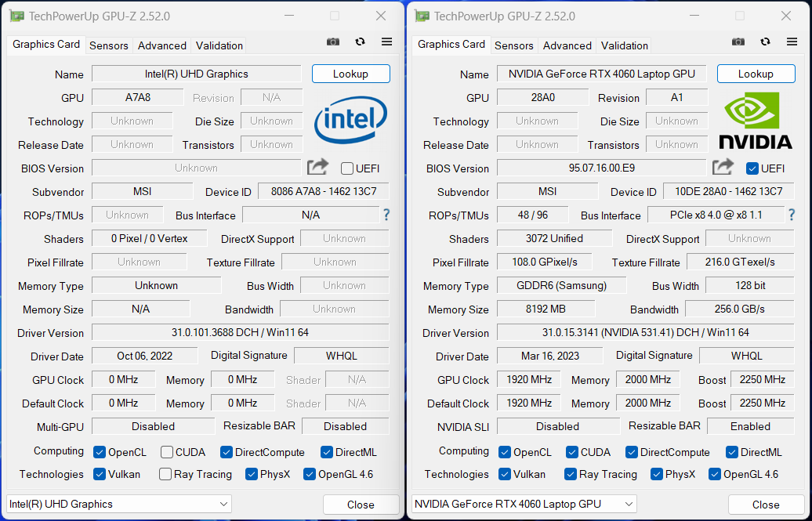Click the BIOS save/export icon next to NVIDIA BIOS

pos(723,167)
